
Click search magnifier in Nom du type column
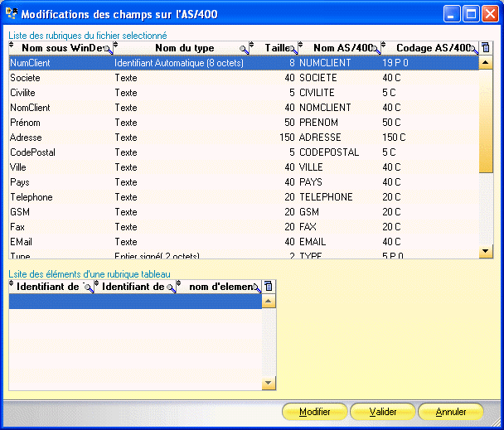click(x=245, y=50)
